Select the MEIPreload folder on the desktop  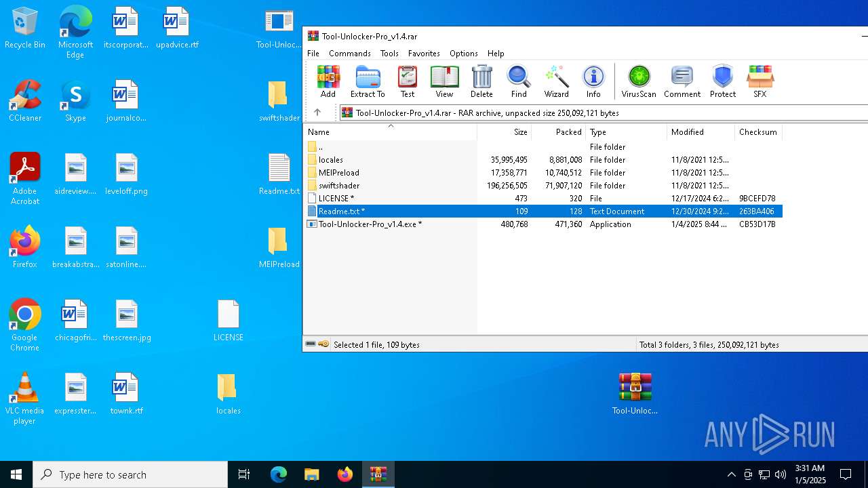pyautogui.click(x=279, y=247)
